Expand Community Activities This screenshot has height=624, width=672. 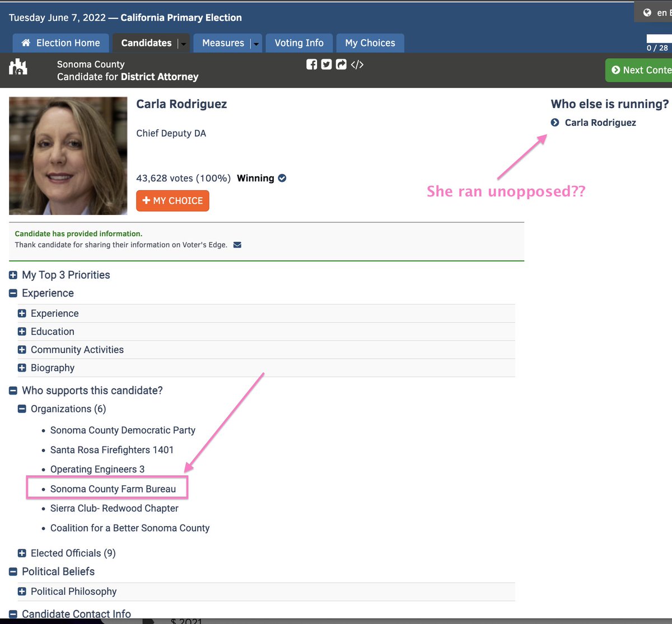click(x=22, y=350)
